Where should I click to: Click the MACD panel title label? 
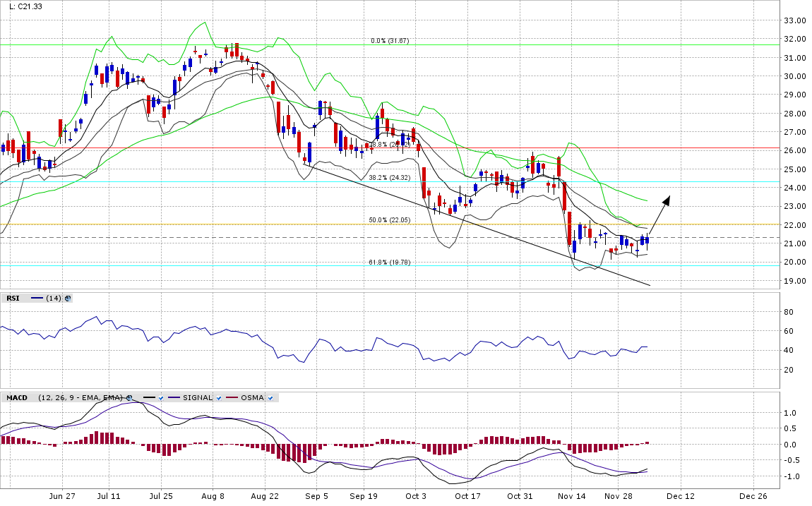click(17, 398)
